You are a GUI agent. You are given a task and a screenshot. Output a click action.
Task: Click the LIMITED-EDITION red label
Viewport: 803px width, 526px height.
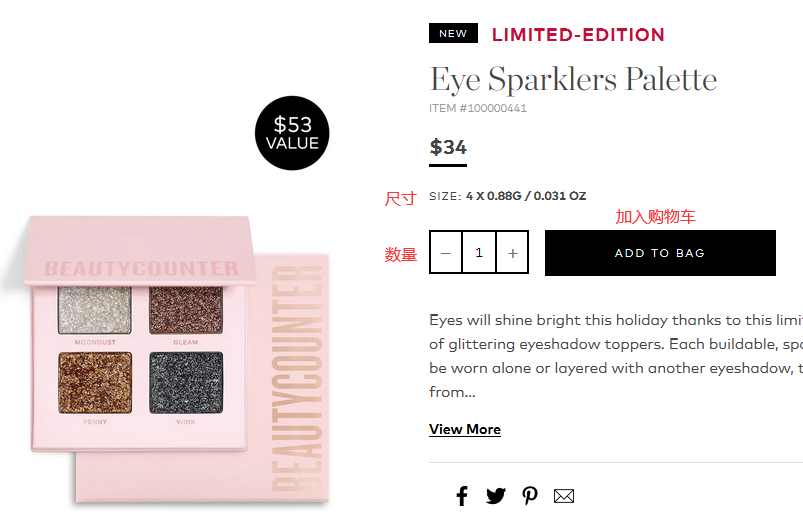click(x=578, y=35)
